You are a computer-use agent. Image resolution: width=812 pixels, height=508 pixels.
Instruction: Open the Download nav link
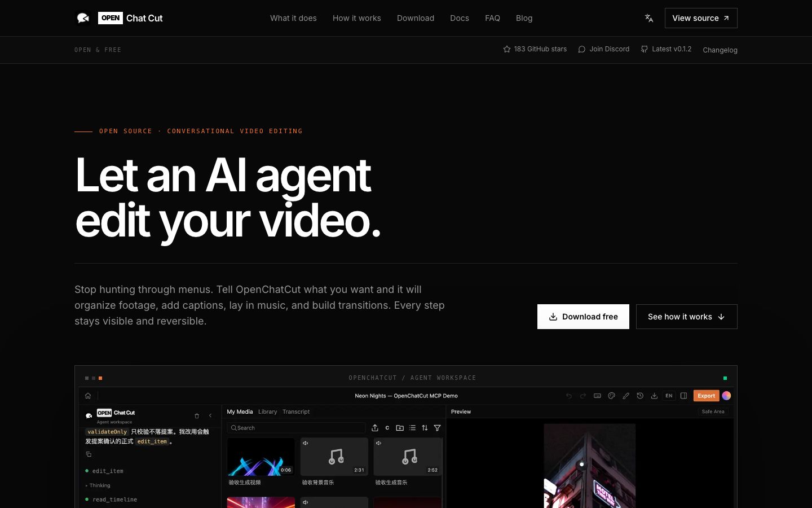416,18
